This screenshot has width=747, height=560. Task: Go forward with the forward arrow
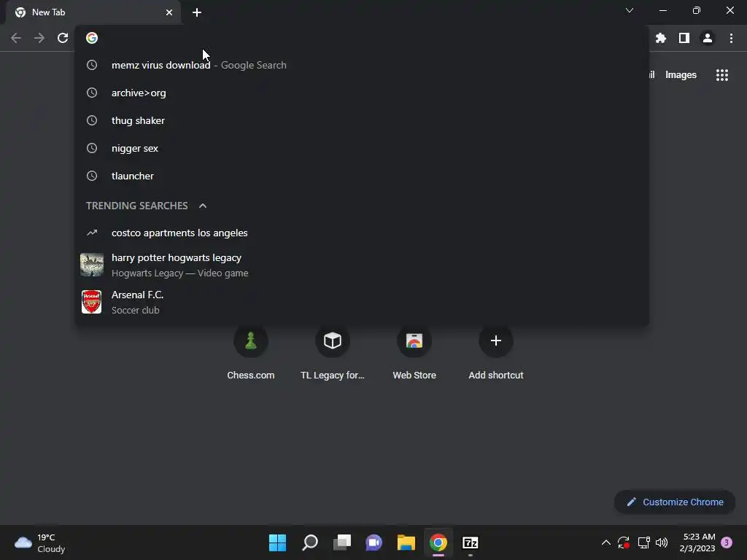pyautogui.click(x=39, y=38)
